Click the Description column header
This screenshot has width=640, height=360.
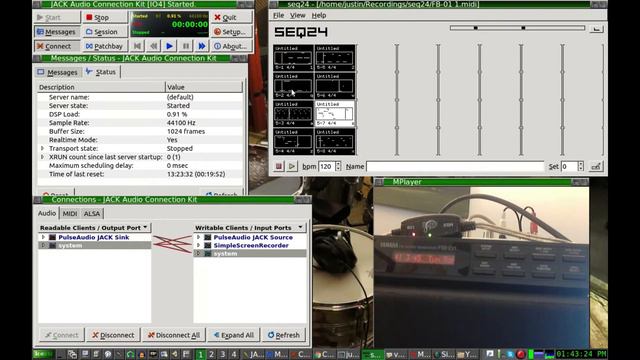click(101, 87)
